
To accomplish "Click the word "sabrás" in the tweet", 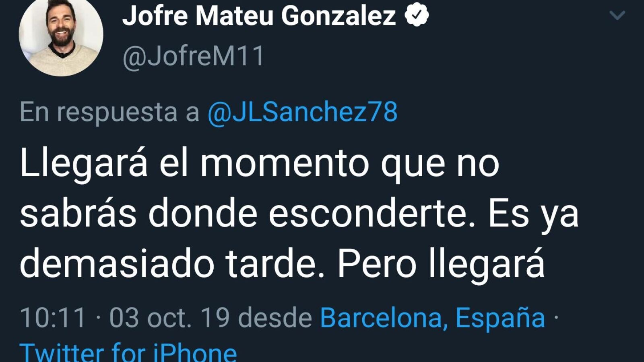I will [78, 214].
